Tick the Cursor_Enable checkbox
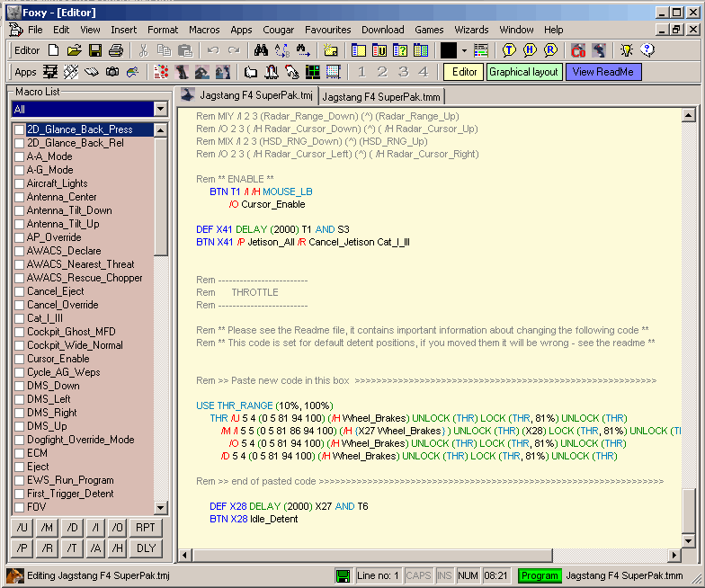This screenshot has width=705, height=588. [19, 359]
